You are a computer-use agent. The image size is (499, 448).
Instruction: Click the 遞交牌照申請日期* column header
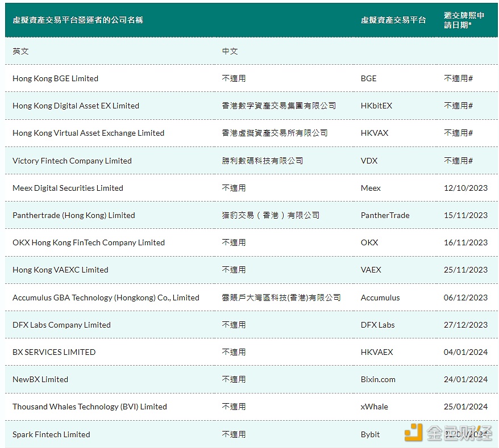(x=464, y=20)
